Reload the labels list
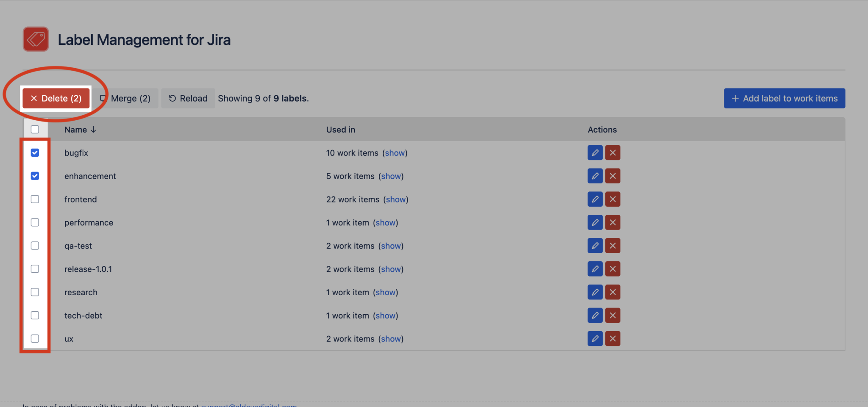The image size is (868, 407). [x=188, y=98]
